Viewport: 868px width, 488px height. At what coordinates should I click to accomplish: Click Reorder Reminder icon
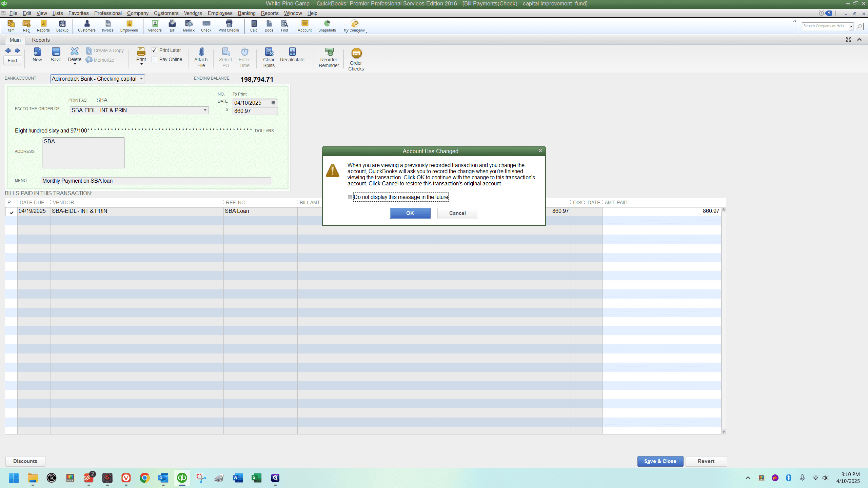click(x=329, y=58)
